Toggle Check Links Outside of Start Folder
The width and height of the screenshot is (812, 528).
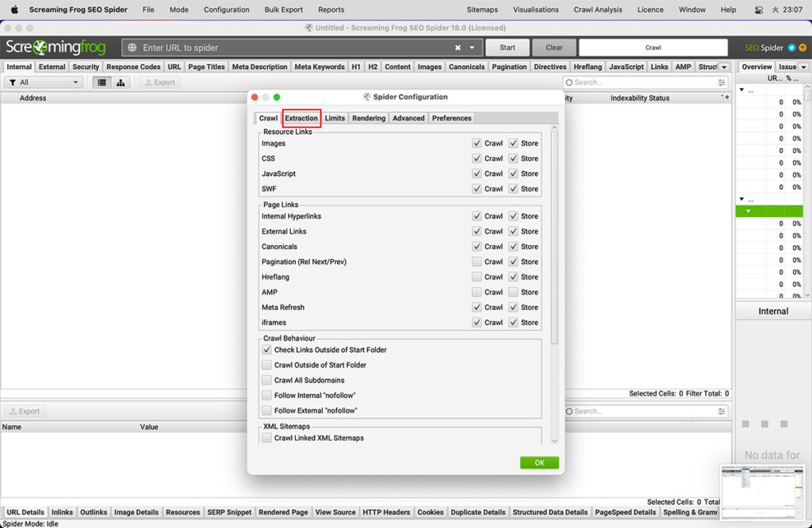point(266,350)
